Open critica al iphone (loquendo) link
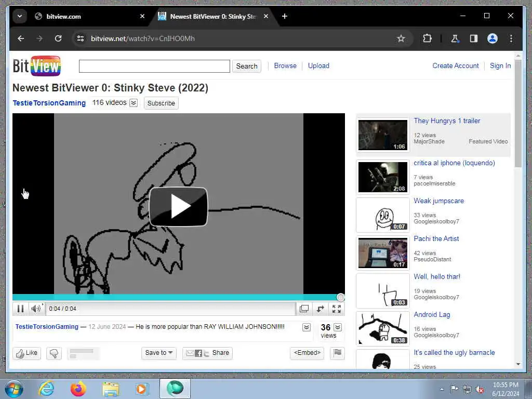This screenshot has width=532, height=399. 454,163
